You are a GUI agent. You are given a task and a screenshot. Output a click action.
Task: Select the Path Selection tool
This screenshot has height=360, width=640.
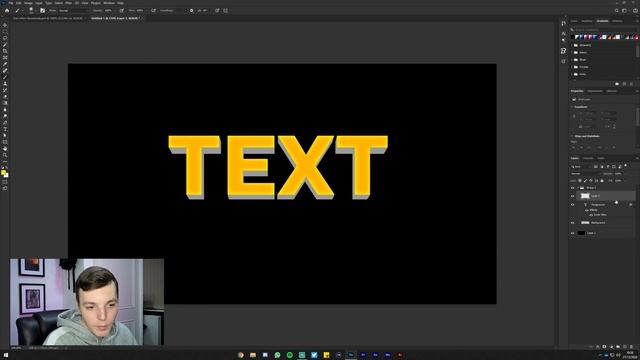point(5,136)
